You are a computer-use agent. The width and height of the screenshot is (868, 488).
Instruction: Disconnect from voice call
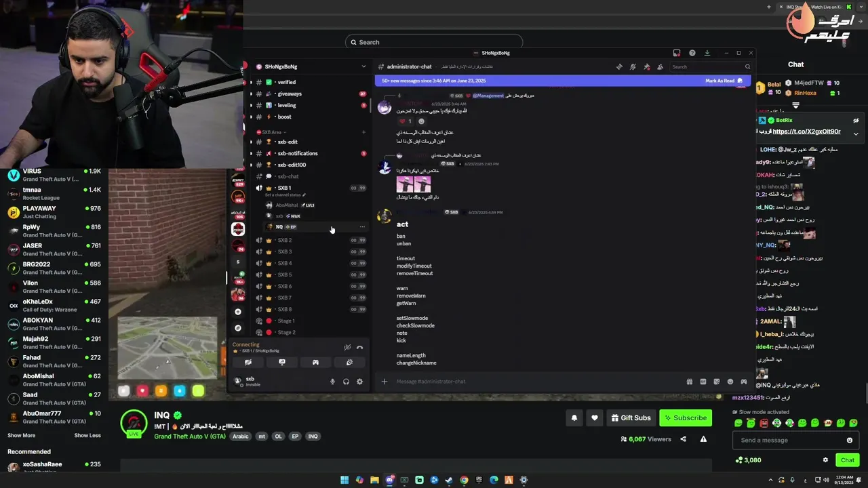tap(360, 348)
